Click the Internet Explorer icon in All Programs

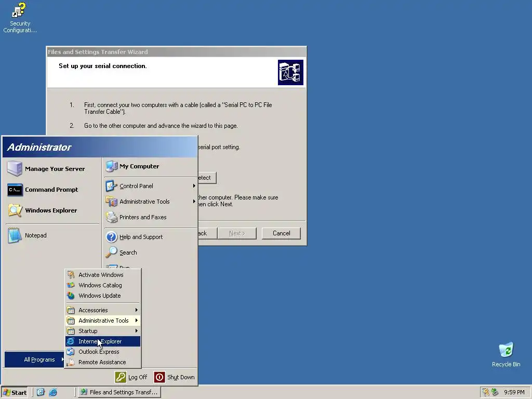click(71, 341)
